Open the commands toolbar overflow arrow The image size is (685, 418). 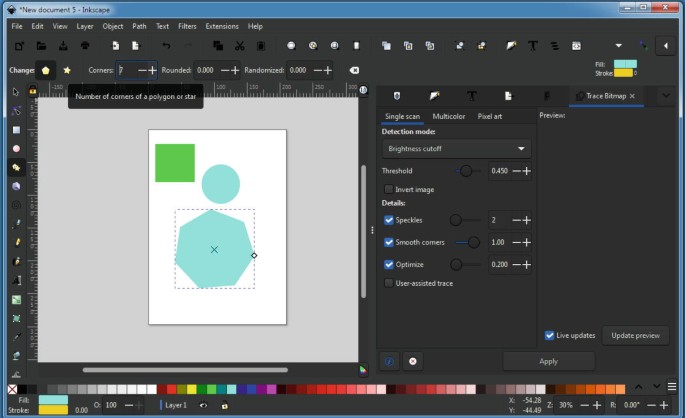619,45
